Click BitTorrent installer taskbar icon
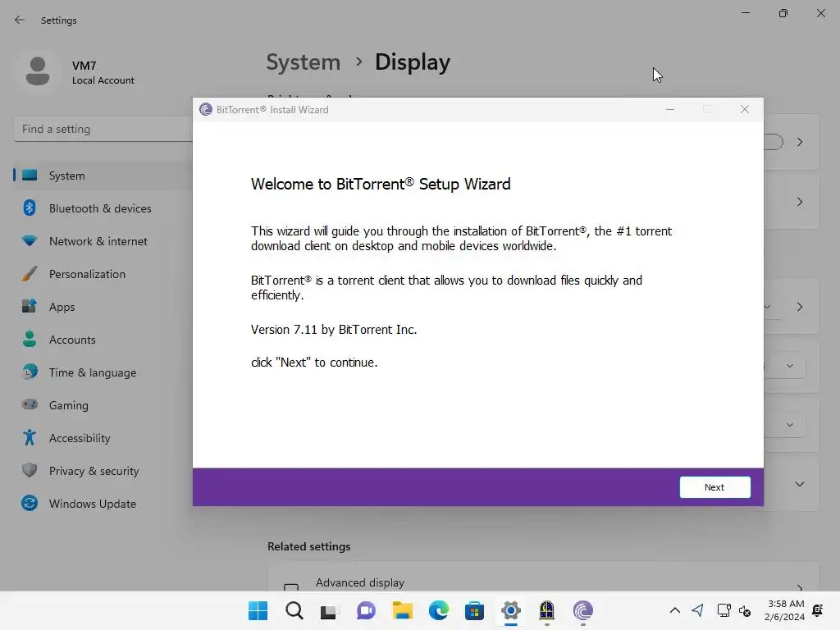This screenshot has height=630, width=840. click(583, 610)
